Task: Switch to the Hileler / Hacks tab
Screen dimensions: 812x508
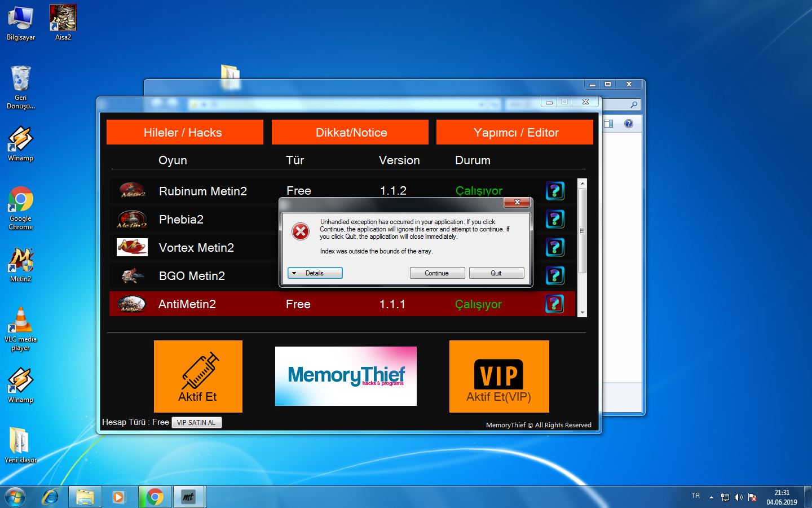Action: click(x=185, y=132)
